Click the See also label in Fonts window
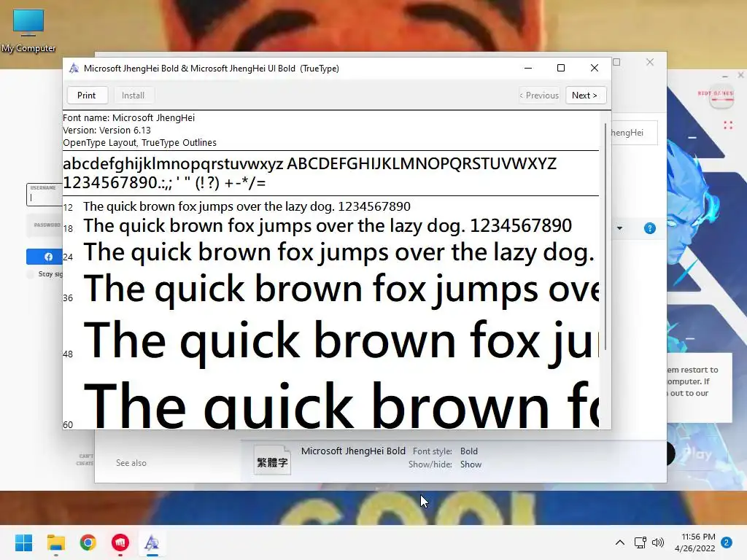The height and width of the screenshot is (560, 747). coord(131,463)
